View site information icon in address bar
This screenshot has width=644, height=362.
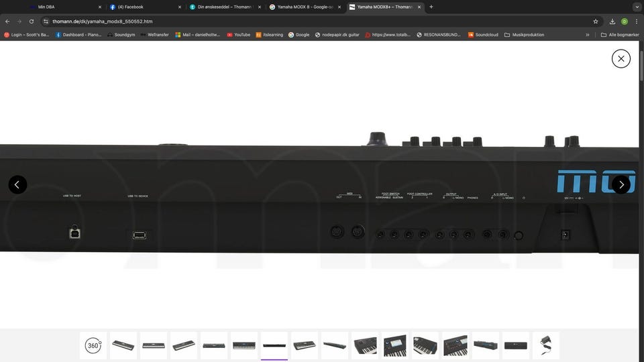coord(46,21)
